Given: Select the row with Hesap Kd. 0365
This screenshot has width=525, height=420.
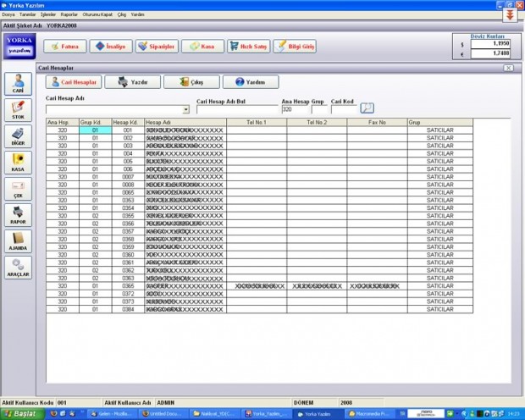Looking at the screenshot, I should (259, 286).
